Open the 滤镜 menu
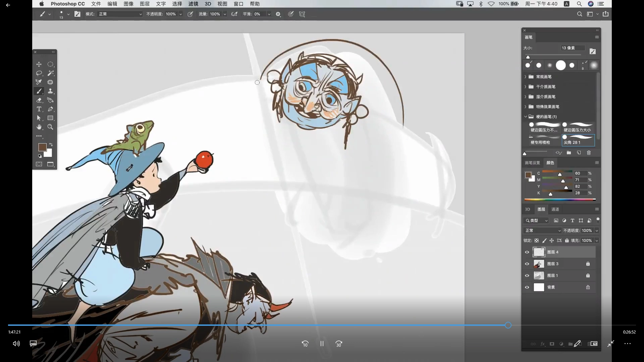Viewport: 644px width, 362px height. coord(193,4)
